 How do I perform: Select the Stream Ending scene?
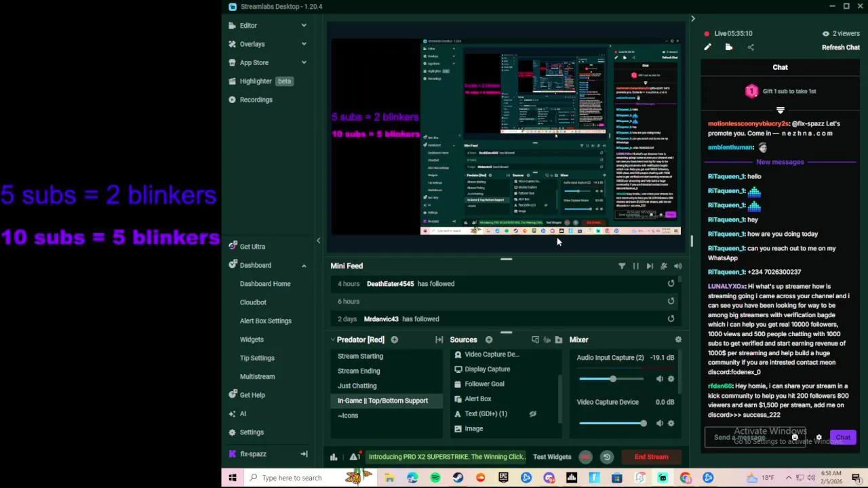point(359,371)
